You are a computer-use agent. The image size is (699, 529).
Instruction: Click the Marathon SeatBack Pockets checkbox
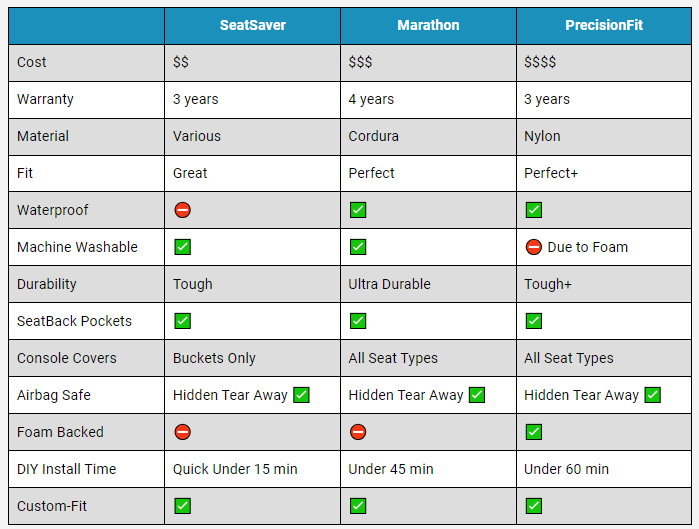tap(358, 321)
